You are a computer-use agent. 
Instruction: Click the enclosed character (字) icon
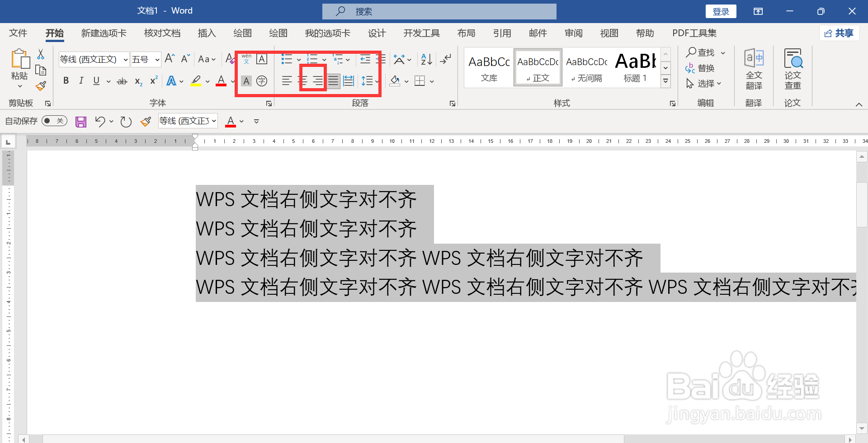click(x=262, y=81)
